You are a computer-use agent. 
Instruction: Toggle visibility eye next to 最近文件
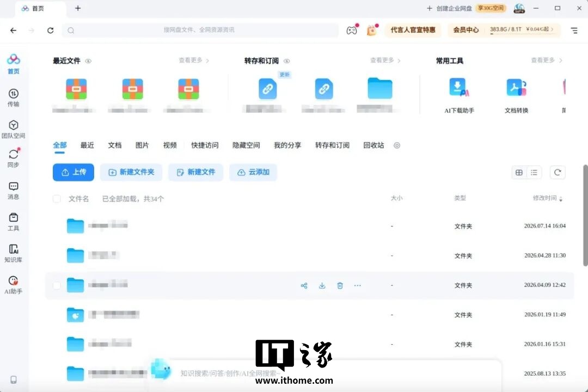[88, 61]
